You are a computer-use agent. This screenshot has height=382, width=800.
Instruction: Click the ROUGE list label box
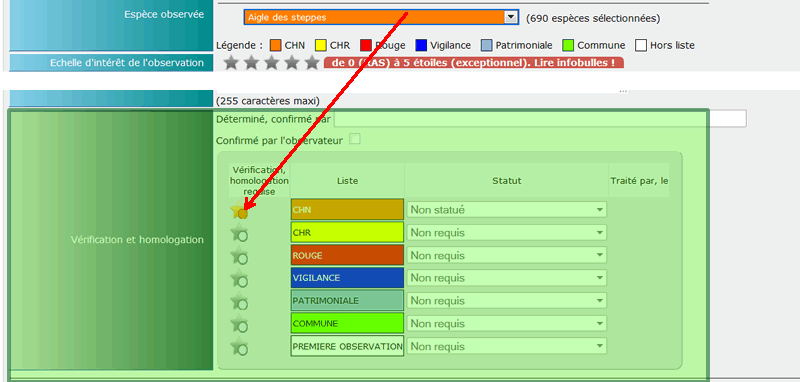coord(347,255)
